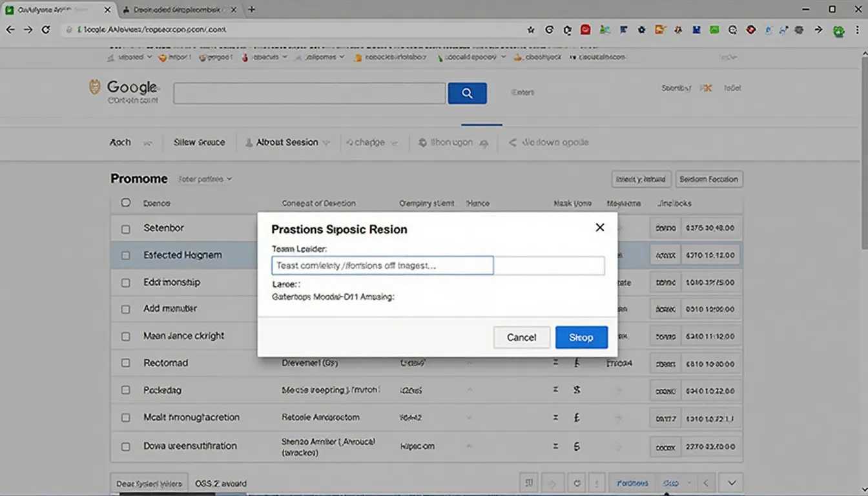Click the previous-page chevron in bottom pagination
The width and height of the screenshot is (868, 496).
click(705, 483)
